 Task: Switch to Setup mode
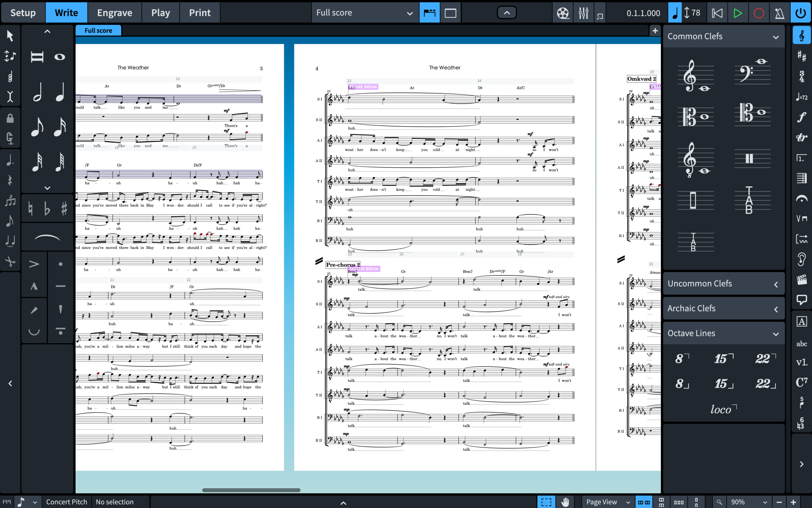pos(23,13)
